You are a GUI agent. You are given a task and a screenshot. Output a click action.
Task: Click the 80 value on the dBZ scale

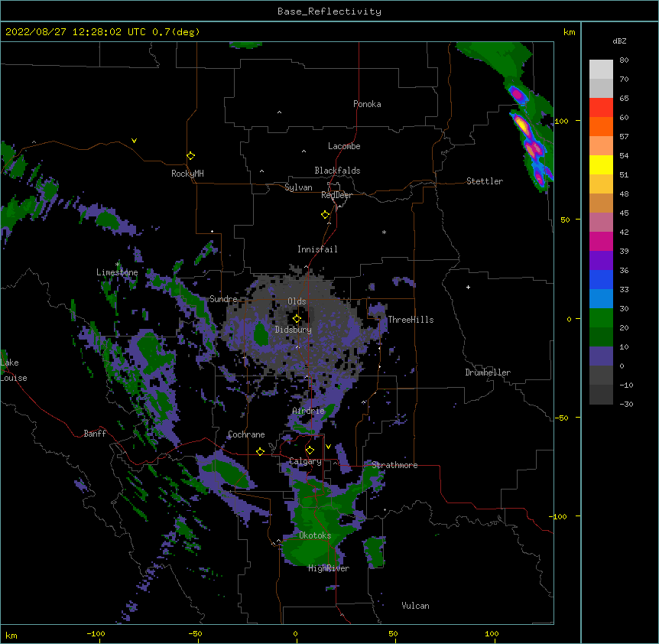624,60
